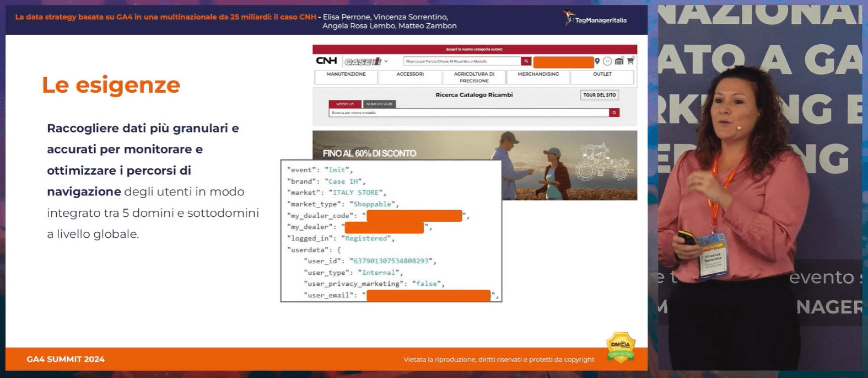Click the "Ricerca Catalogo Ricambi" title

(x=474, y=95)
